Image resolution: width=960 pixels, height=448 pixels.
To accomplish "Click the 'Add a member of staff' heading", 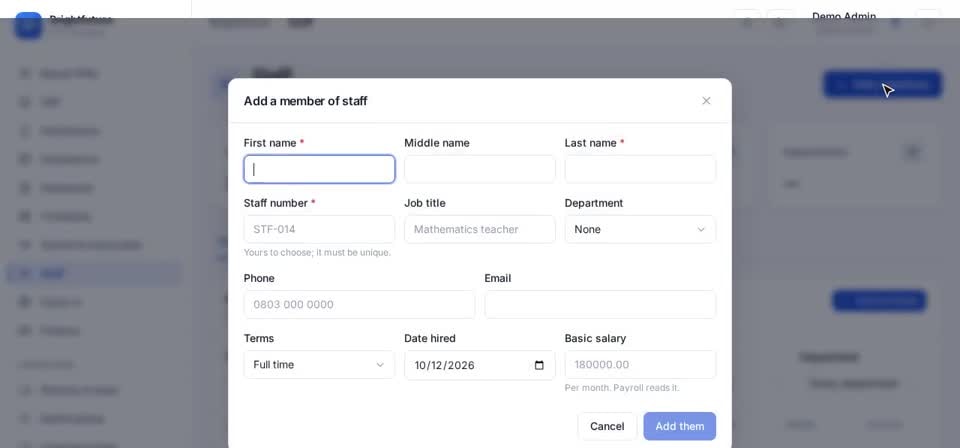I will [x=306, y=101].
